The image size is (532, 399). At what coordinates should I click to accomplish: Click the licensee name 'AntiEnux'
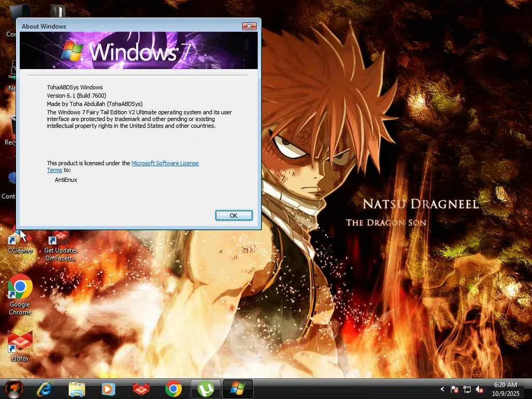tap(66, 180)
